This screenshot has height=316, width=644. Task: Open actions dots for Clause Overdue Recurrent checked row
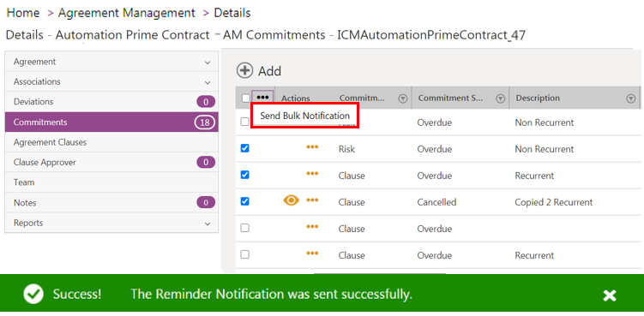312,174
